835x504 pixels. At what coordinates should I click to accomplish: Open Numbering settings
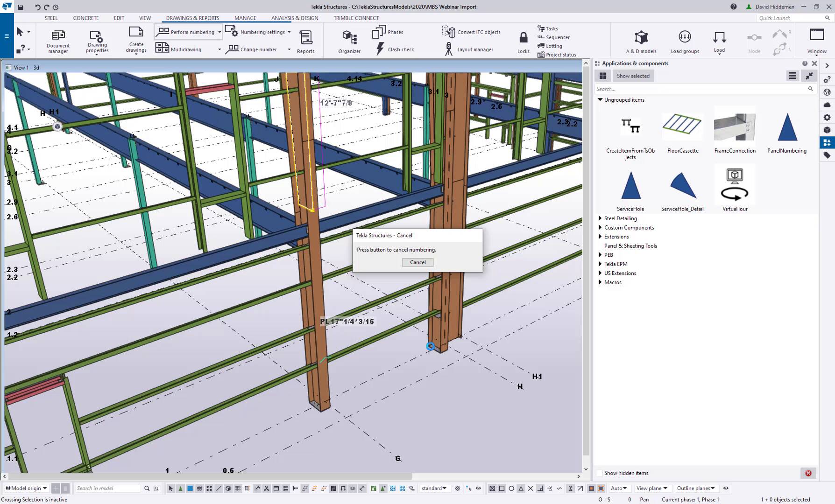255,32
